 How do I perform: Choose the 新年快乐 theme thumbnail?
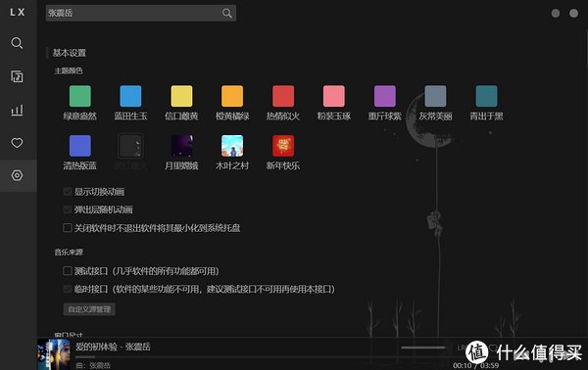[x=283, y=146]
